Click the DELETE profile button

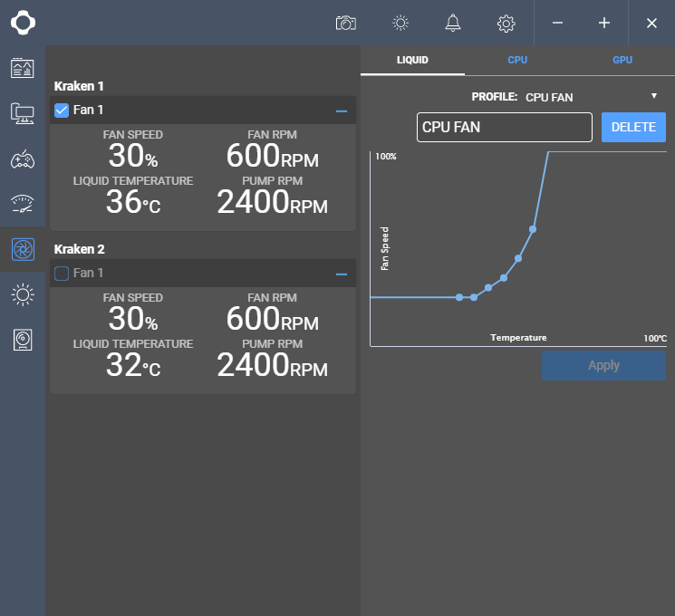633,127
